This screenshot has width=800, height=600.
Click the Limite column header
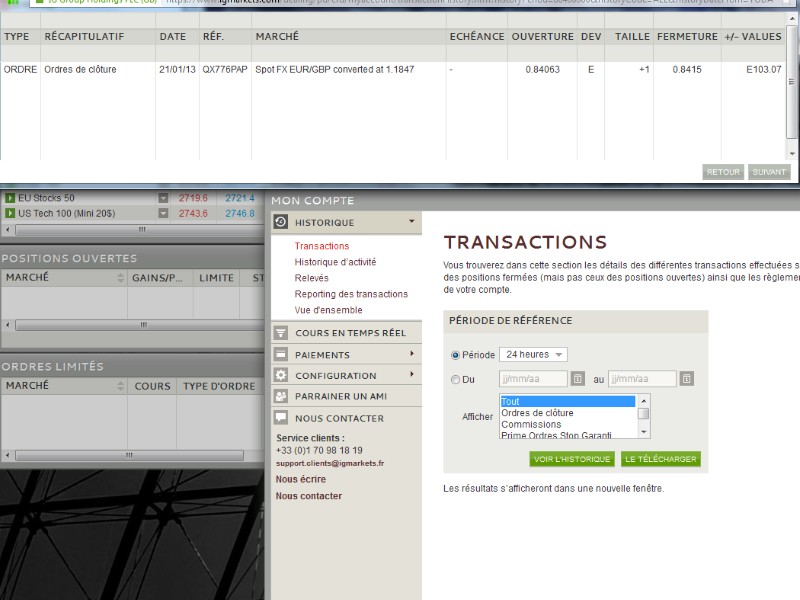[216, 278]
